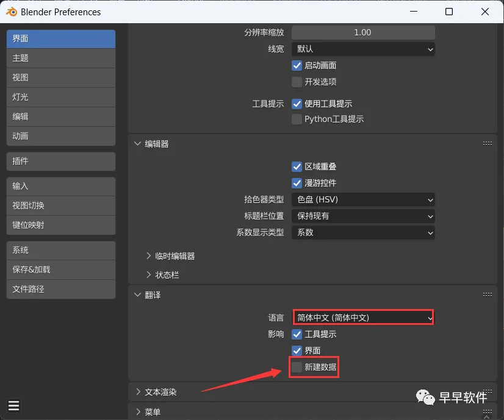The height and width of the screenshot is (420, 504).
Task: Collapse the 编辑器 panel
Action: click(137, 143)
